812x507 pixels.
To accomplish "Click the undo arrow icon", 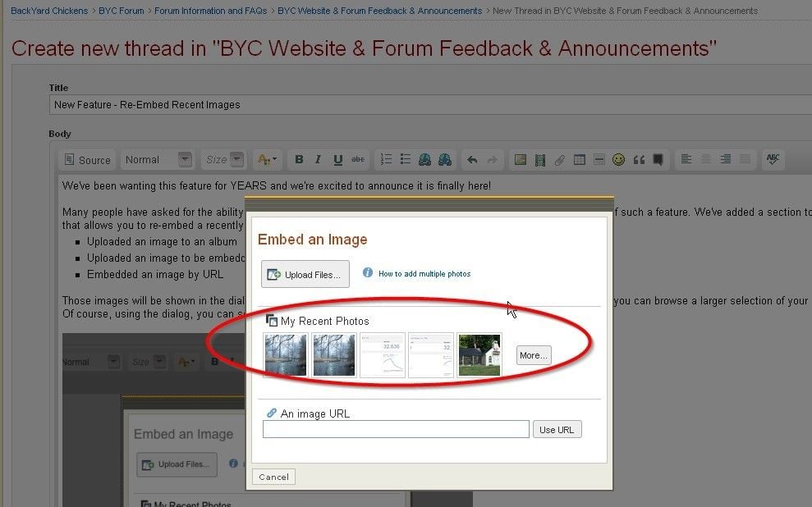I will (472, 160).
